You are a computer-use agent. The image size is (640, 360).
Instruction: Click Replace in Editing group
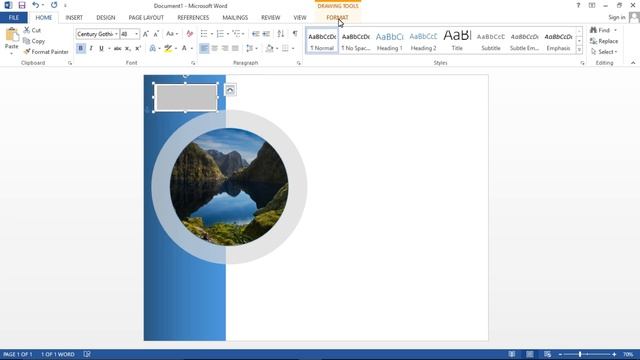click(x=604, y=41)
